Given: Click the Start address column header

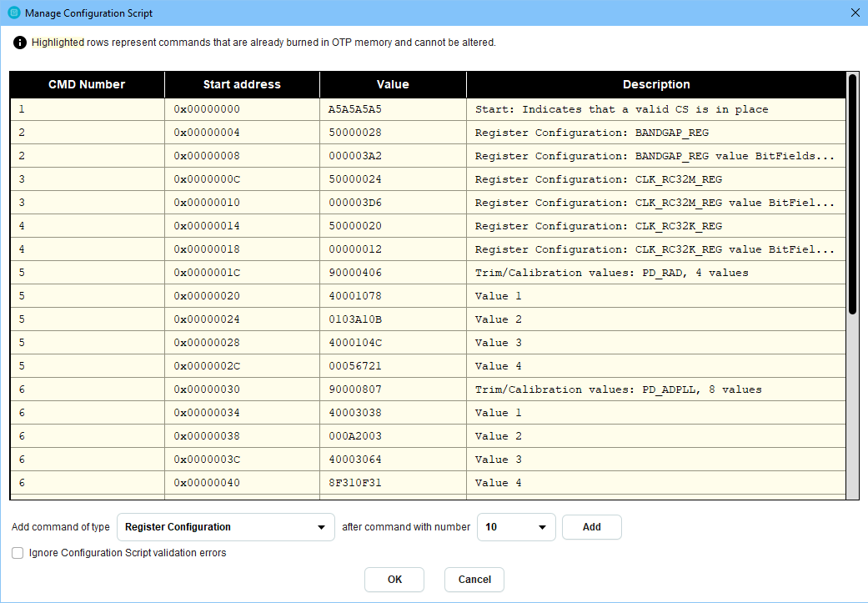Looking at the screenshot, I should point(242,85).
